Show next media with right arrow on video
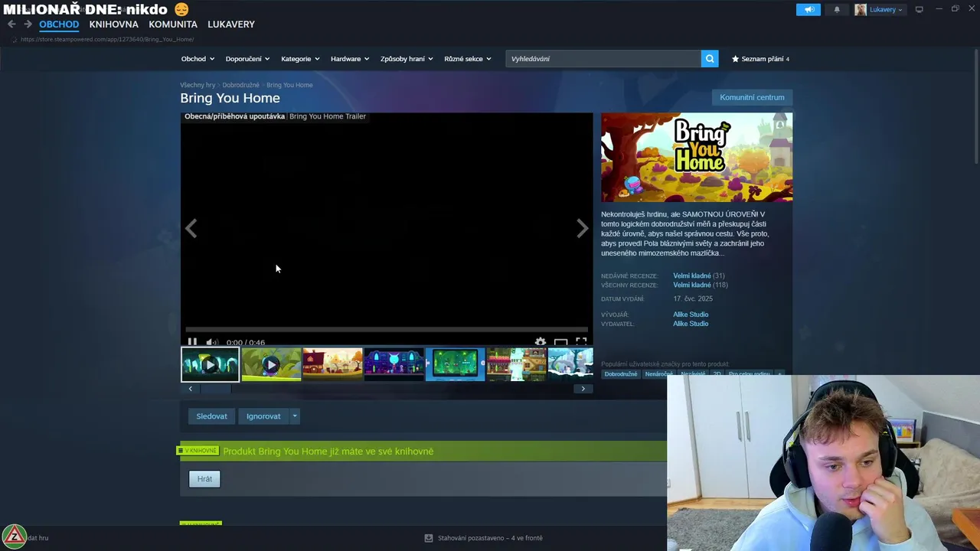Image resolution: width=980 pixels, height=551 pixels. click(583, 228)
